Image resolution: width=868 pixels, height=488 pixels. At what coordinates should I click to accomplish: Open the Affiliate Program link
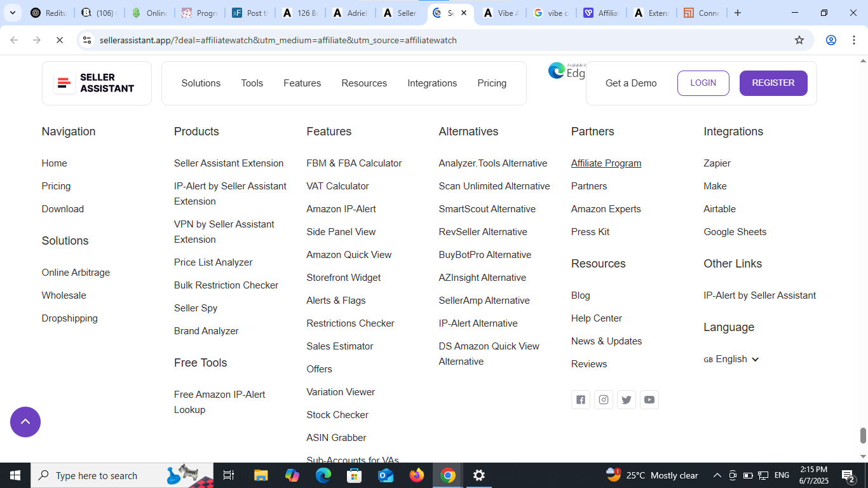coord(606,163)
